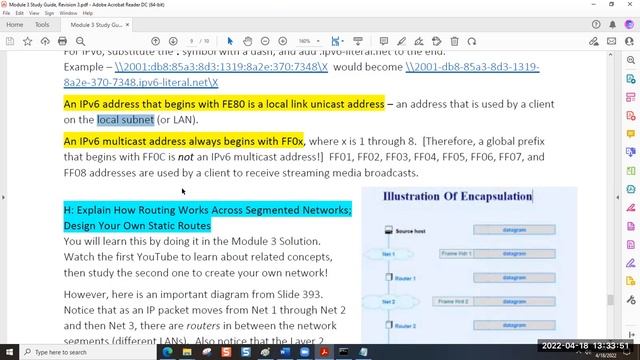Send file by email envelope icon
Screen dimensions: 640x360
pos(611,41)
